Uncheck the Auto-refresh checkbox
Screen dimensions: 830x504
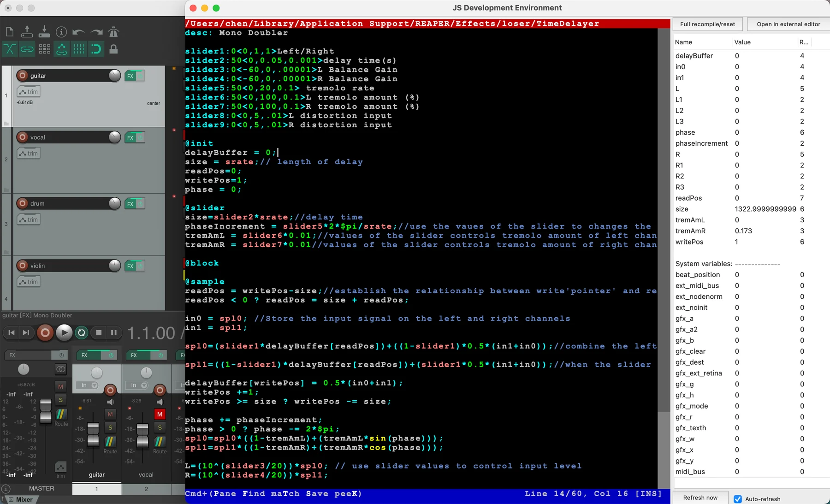[x=738, y=499]
